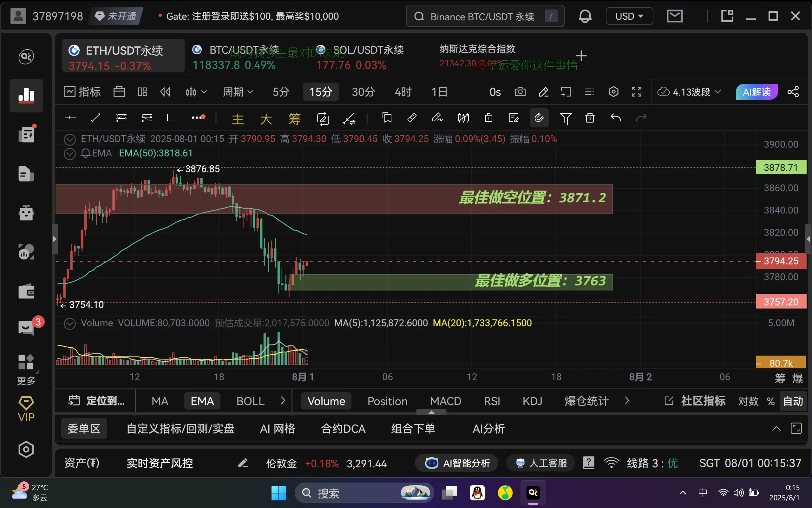The image size is (812, 508).
Task: Open the USD currency dropdown
Action: coord(629,16)
